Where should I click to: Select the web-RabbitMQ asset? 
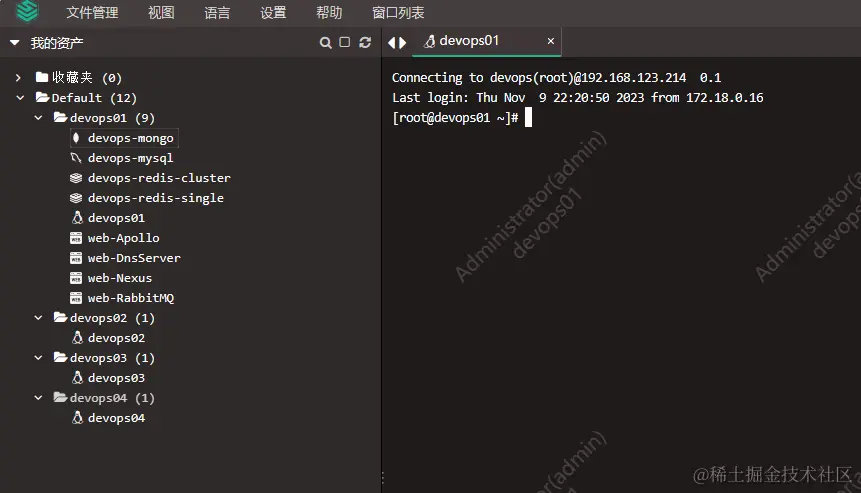pos(131,298)
